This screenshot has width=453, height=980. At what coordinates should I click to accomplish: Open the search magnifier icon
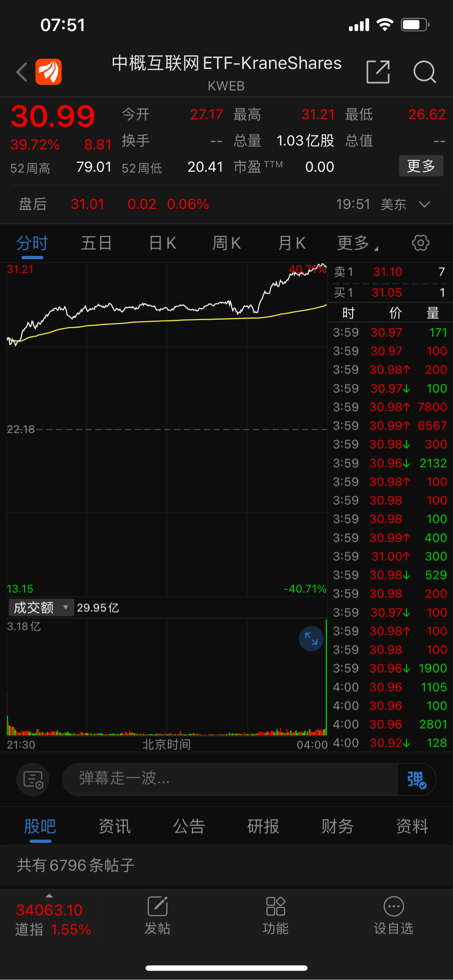click(425, 72)
